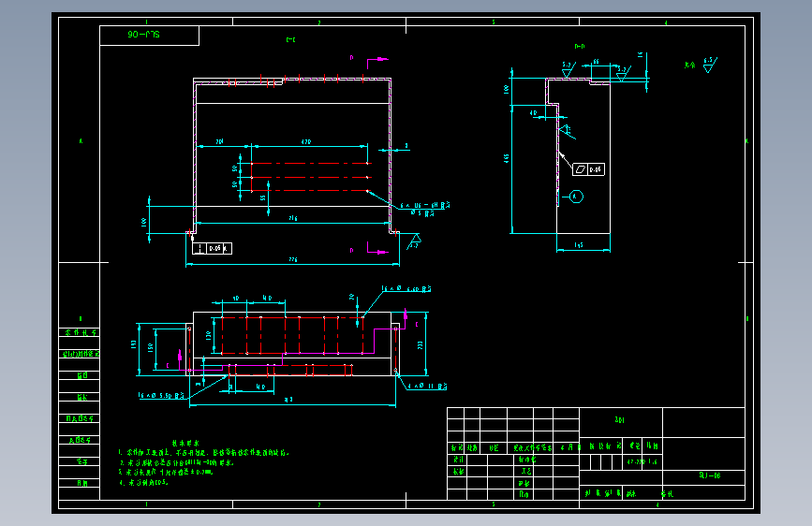The height and width of the screenshot is (526, 812).
Task: Click the datum A circle symbol
Action: (576, 197)
